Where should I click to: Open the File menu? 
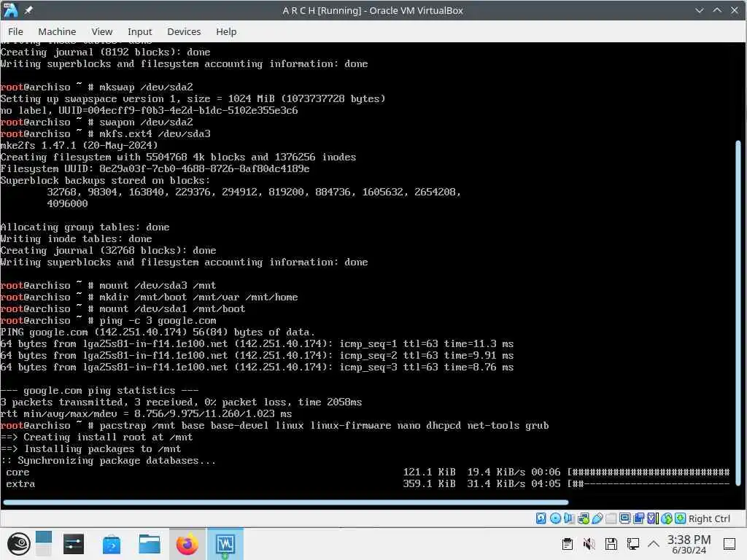click(x=15, y=31)
